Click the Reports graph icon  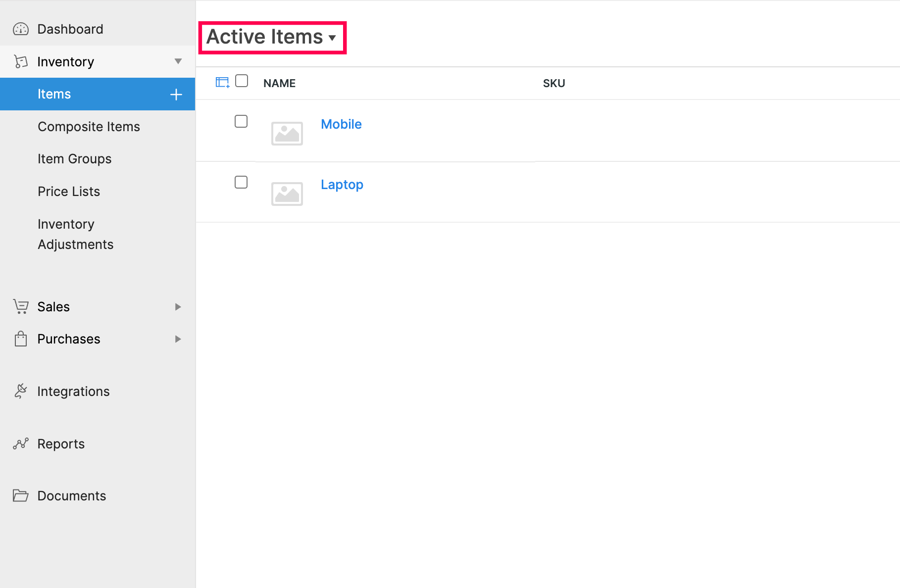coord(21,443)
